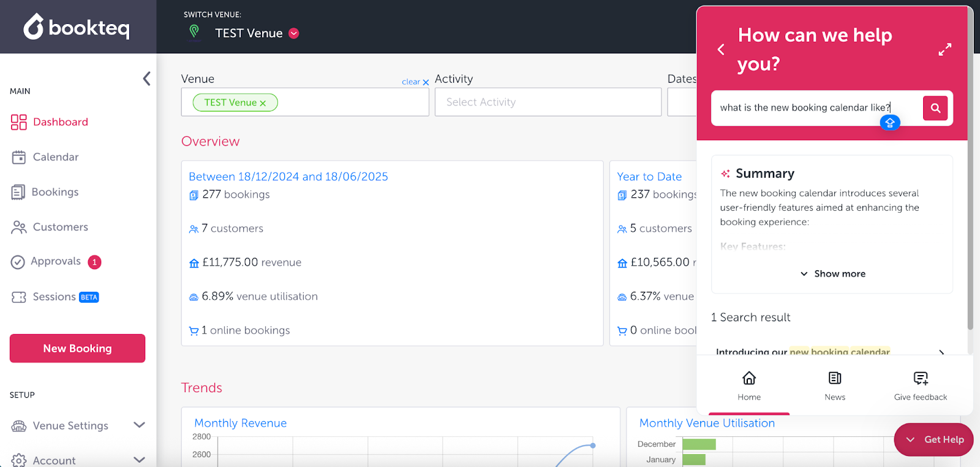Image resolution: width=980 pixels, height=467 pixels.
Task: Open the Between 18/12/2024 and 18/06/2025 link
Action: [x=288, y=177]
